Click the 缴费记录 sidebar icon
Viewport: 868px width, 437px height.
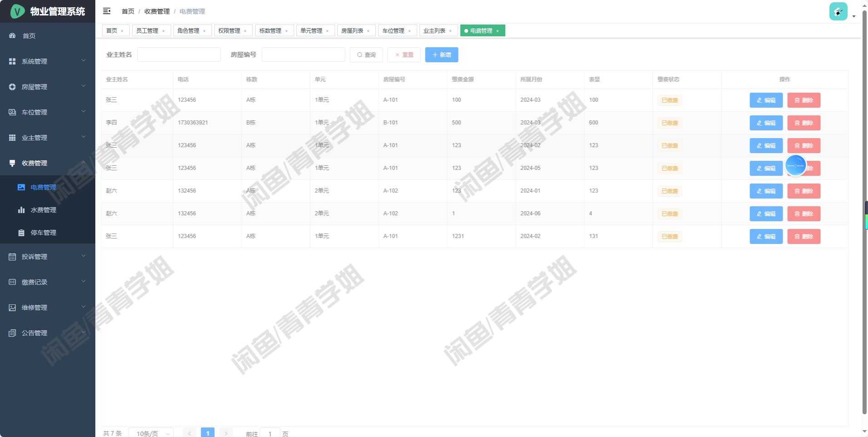click(x=12, y=282)
